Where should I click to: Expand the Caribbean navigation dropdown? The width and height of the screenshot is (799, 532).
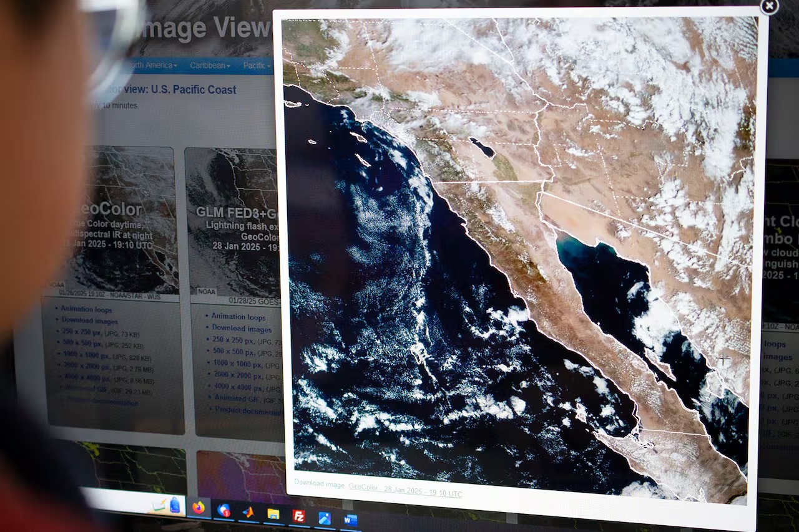210,65
